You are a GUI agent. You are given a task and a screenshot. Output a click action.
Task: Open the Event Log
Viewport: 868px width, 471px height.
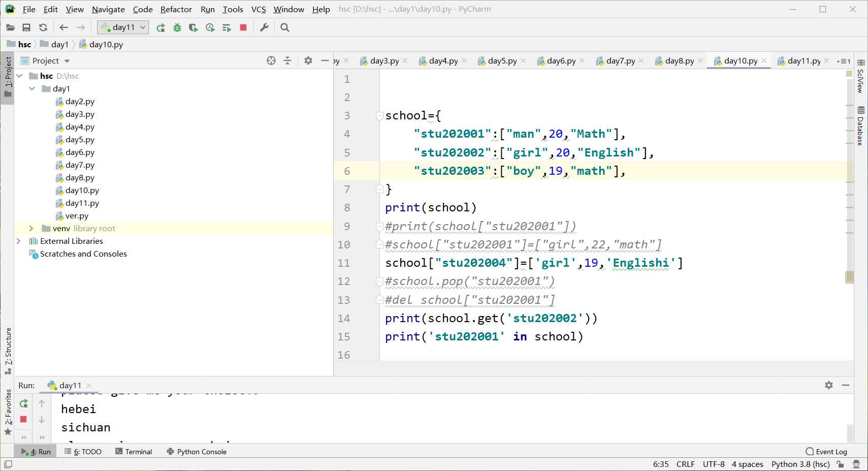coord(826,451)
